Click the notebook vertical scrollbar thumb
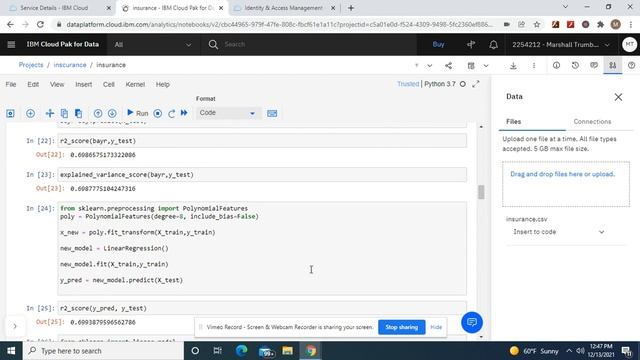 (x=481, y=192)
